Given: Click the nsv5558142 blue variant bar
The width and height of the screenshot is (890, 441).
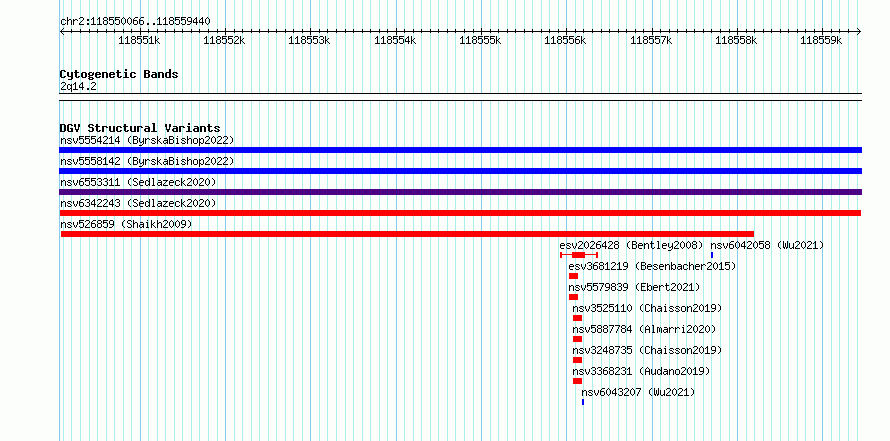Looking at the screenshot, I should (460, 171).
